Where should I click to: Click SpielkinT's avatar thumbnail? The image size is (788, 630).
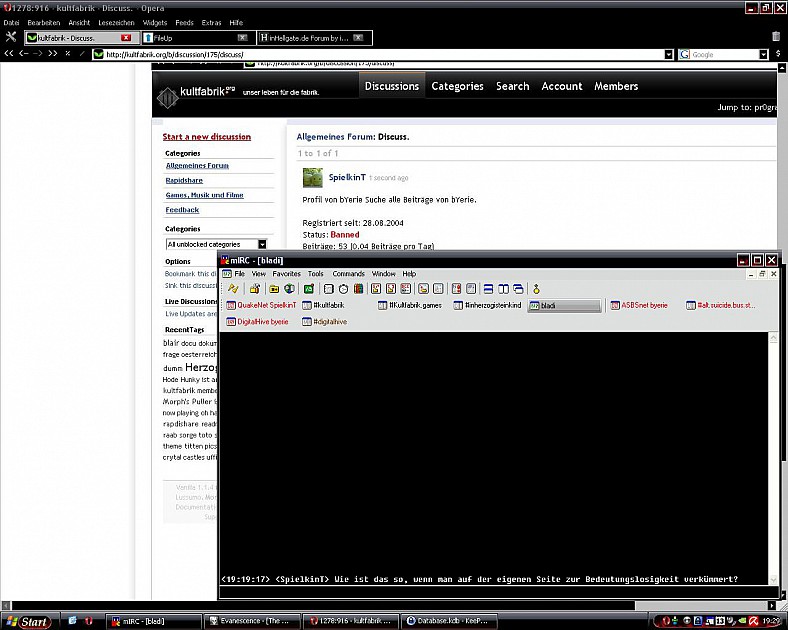pyautogui.click(x=312, y=177)
